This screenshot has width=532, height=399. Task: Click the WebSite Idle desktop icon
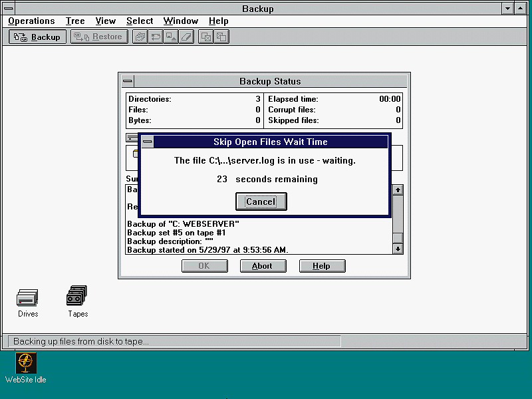[x=26, y=363]
